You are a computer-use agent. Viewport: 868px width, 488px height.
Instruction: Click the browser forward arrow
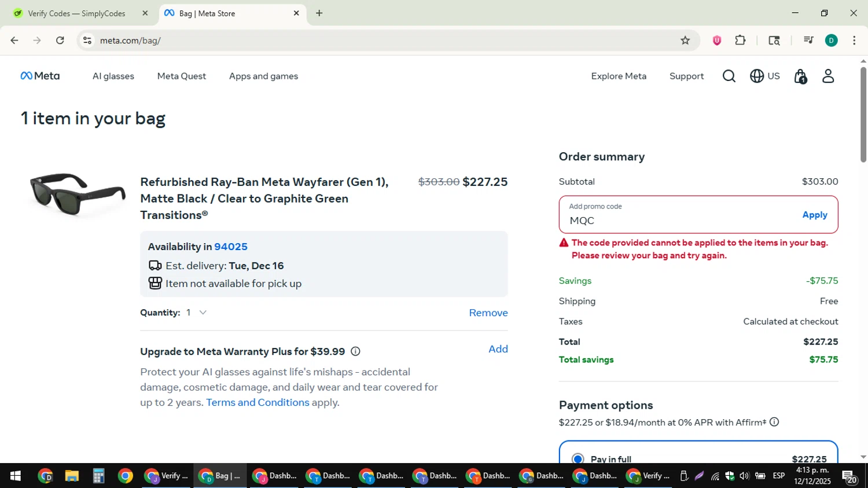(x=37, y=41)
